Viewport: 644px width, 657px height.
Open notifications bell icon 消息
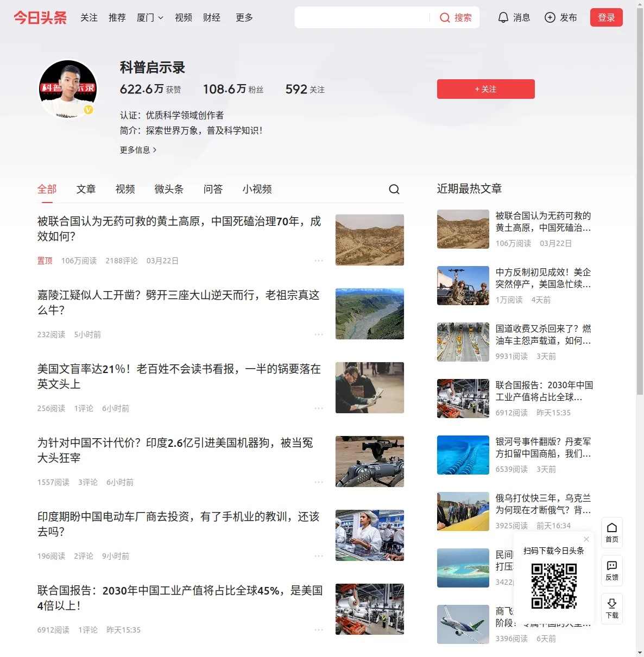click(x=503, y=17)
